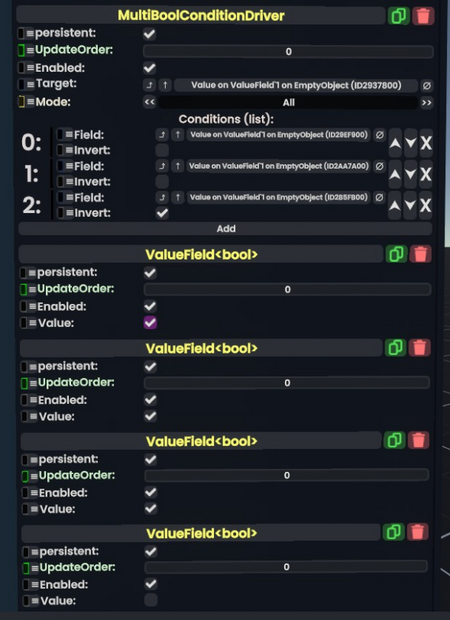
Task: Click condition 0 Field reference ID29EF900
Action: tap(279, 135)
